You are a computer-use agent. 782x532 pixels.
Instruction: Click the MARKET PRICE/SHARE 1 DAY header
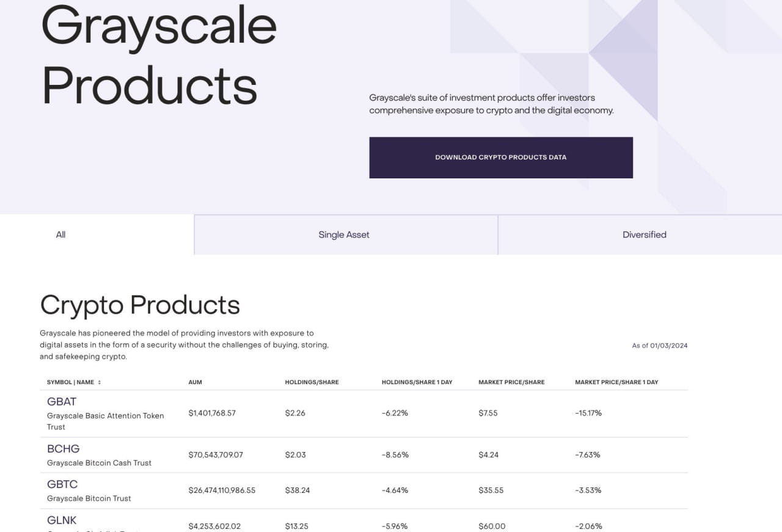[616, 382]
